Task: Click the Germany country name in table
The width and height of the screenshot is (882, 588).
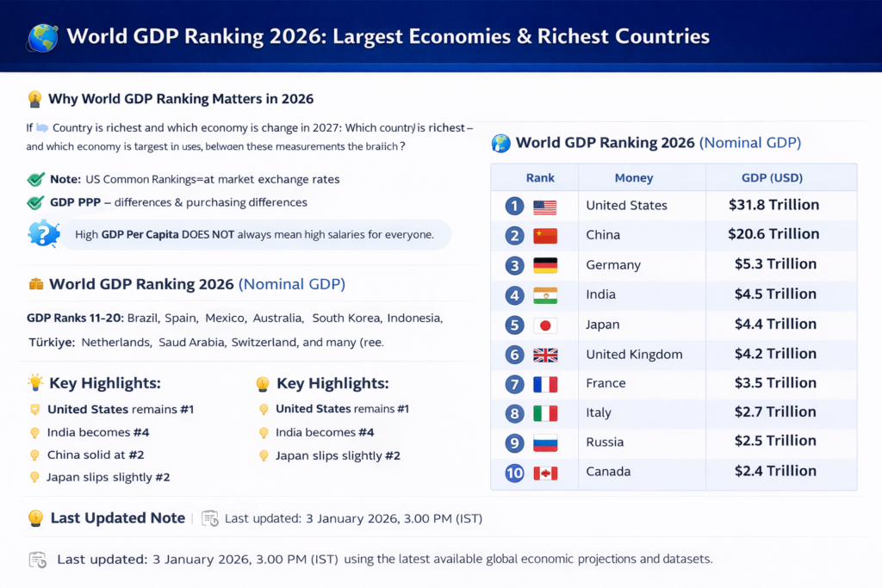Action: [x=613, y=265]
